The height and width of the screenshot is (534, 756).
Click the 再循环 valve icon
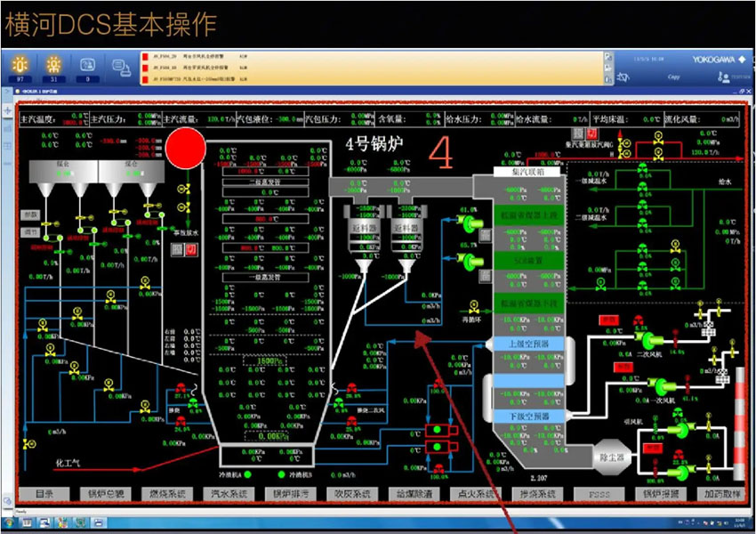[473, 306]
